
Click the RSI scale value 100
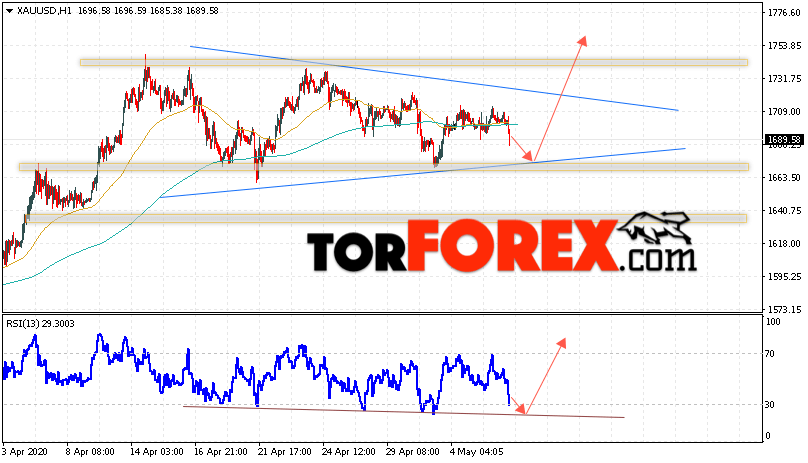point(773,322)
